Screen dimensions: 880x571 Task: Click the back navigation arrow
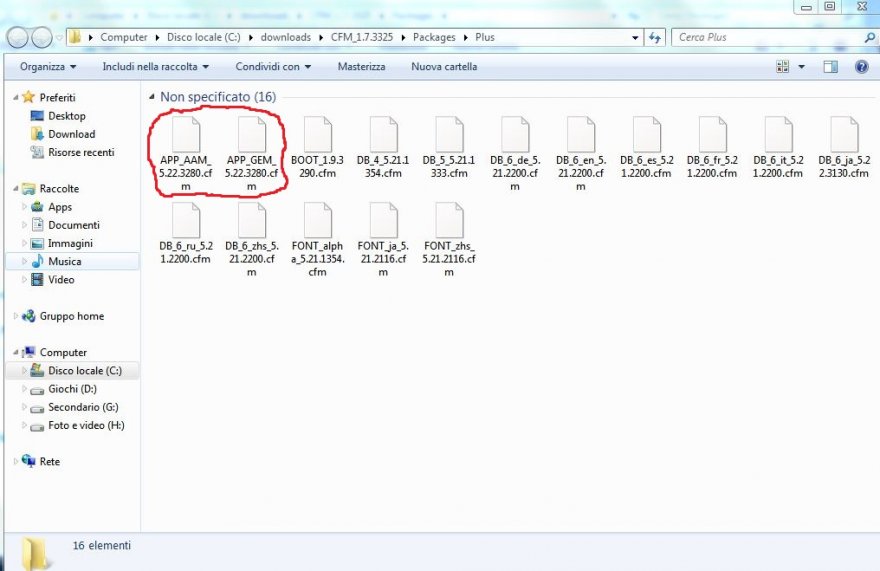pyautogui.click(x=17, y=38)
